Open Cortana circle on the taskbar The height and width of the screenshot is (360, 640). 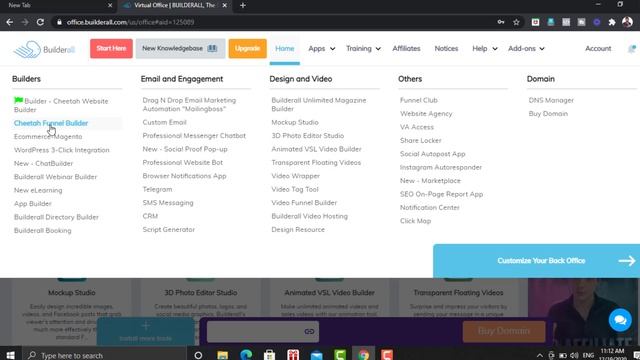198,355
